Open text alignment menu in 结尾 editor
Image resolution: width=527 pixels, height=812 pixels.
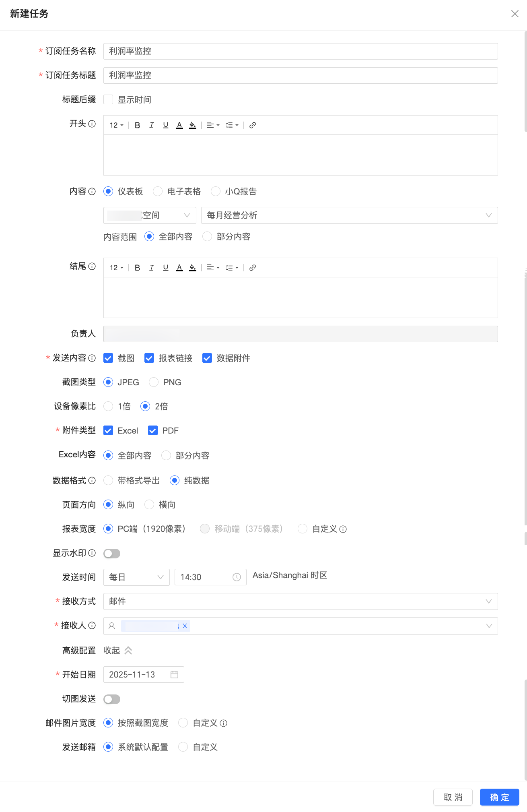(x=213, y=268)
